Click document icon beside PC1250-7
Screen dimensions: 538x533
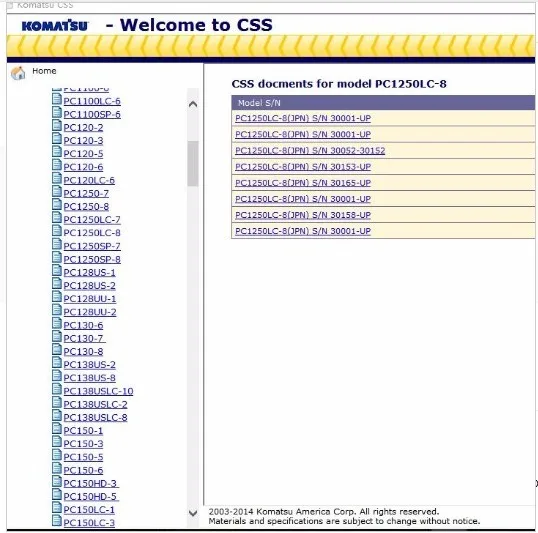click(57, 192)
